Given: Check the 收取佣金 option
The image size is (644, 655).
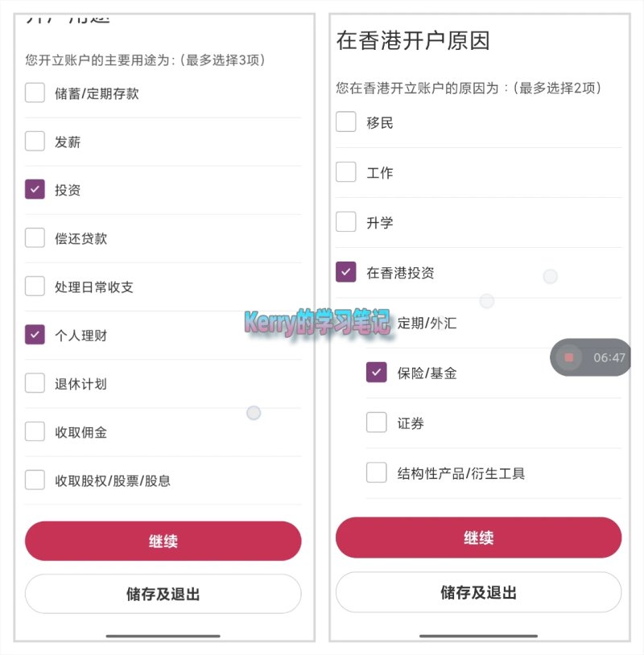Looking at the screenshot, I should click(35, 431).
